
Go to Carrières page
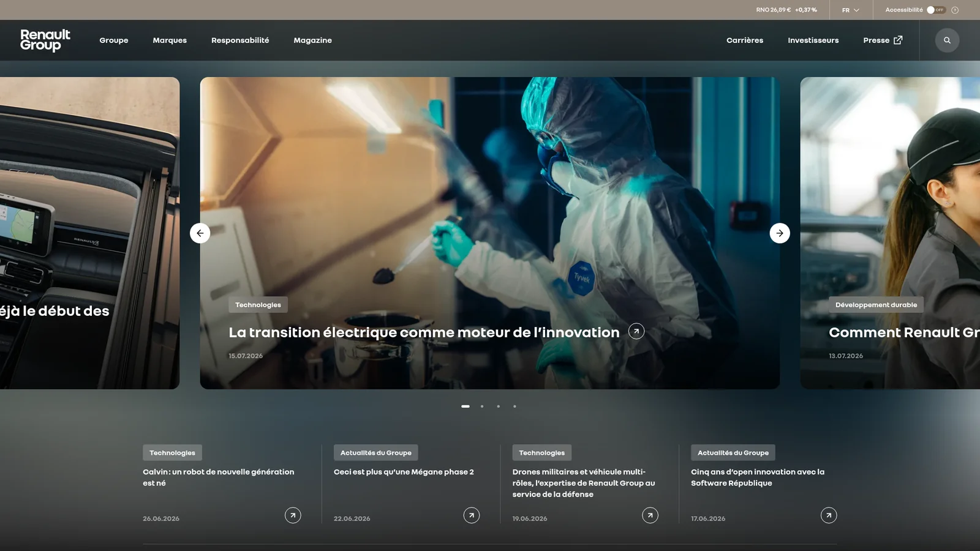pos(745,40)
